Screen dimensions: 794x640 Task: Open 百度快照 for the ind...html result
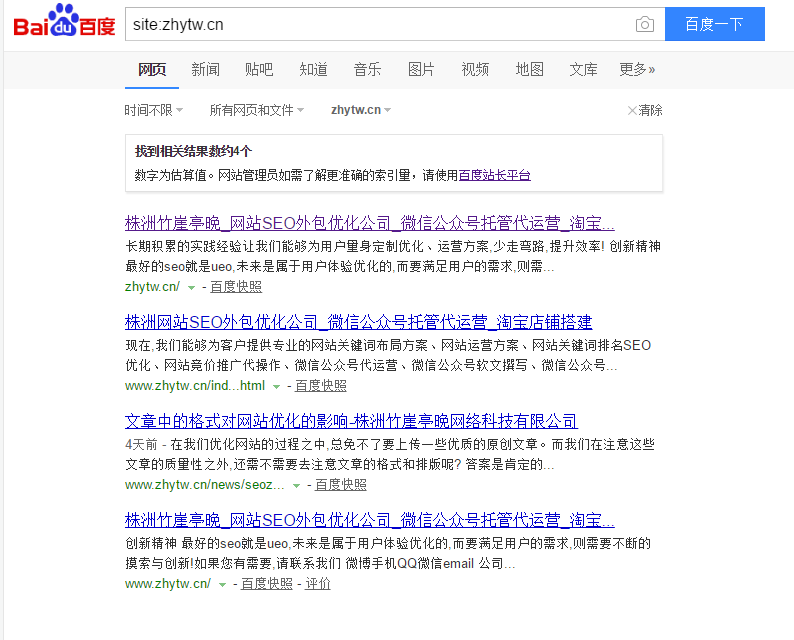click(x=321, y=386)
